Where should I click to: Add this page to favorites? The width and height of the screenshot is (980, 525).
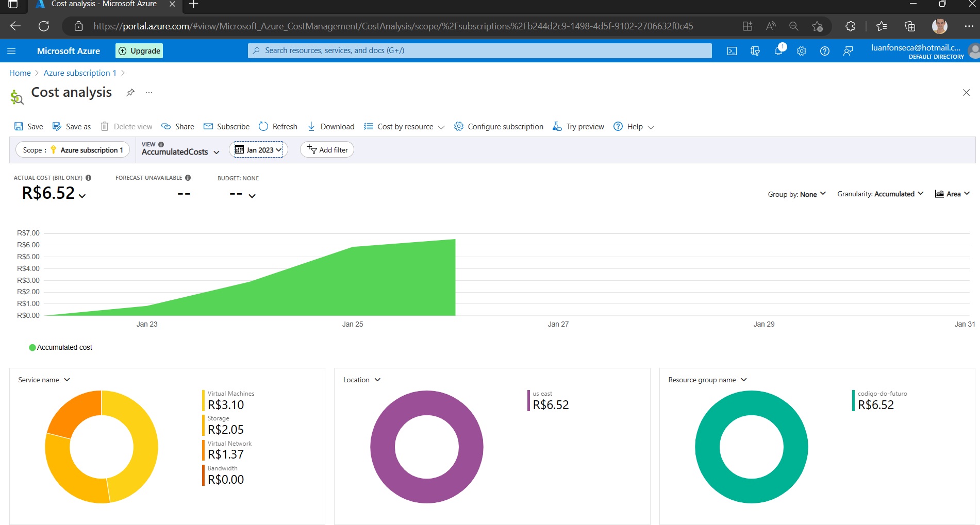pos(817,26)
